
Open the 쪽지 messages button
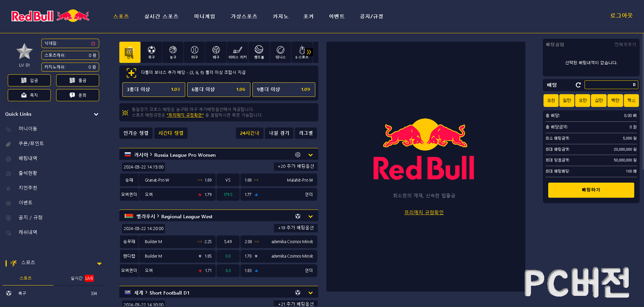coord(29,95)
